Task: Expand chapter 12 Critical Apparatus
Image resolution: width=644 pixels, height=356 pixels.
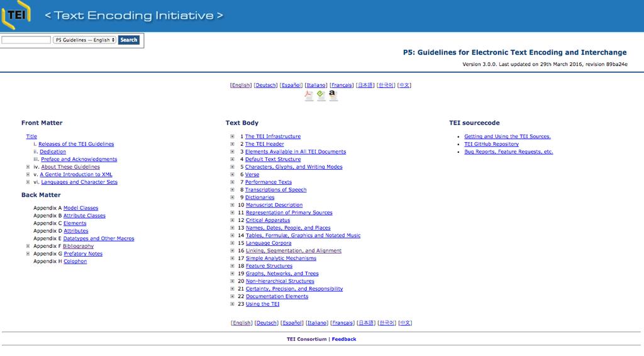Action: click(x=232, y=220)
